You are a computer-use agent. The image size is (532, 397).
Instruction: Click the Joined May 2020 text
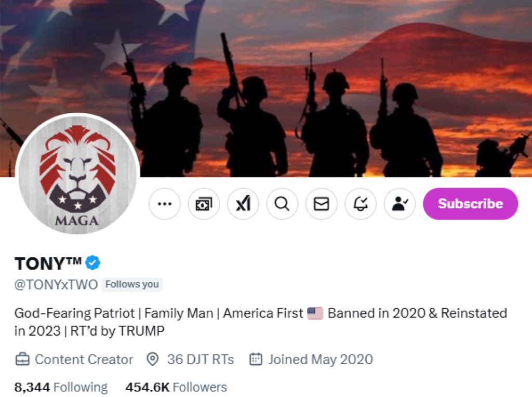[x=320, y=360]
